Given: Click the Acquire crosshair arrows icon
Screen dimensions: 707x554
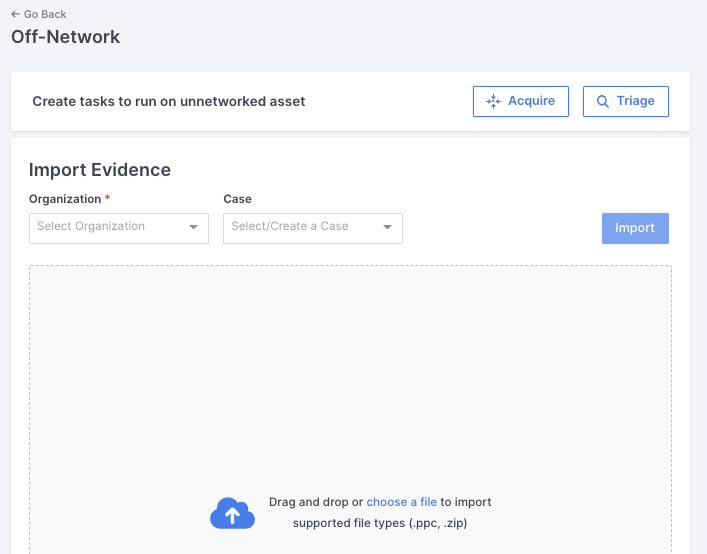Looking at the screenshot, I should pyautogui.click(x=493, y=101).
